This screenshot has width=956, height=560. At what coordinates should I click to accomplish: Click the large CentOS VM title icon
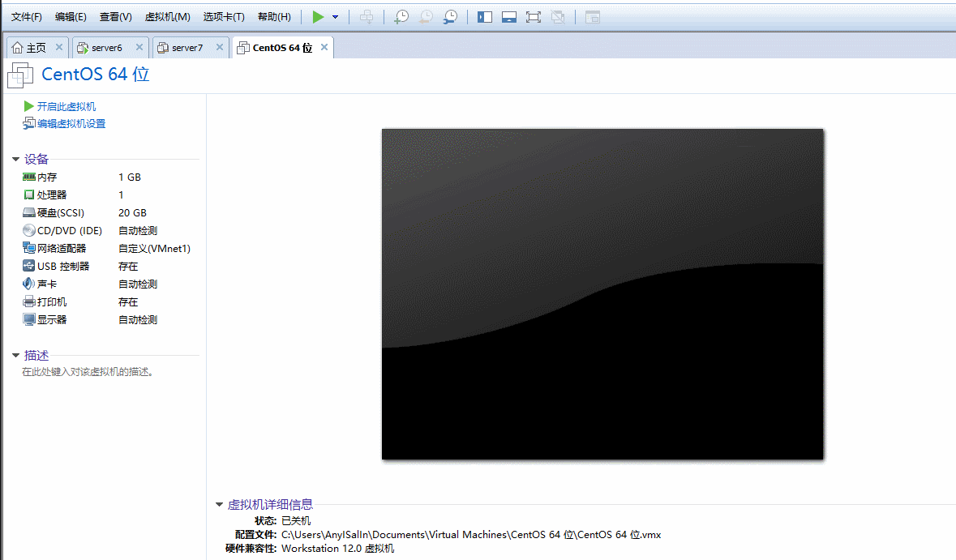[20, 75]
